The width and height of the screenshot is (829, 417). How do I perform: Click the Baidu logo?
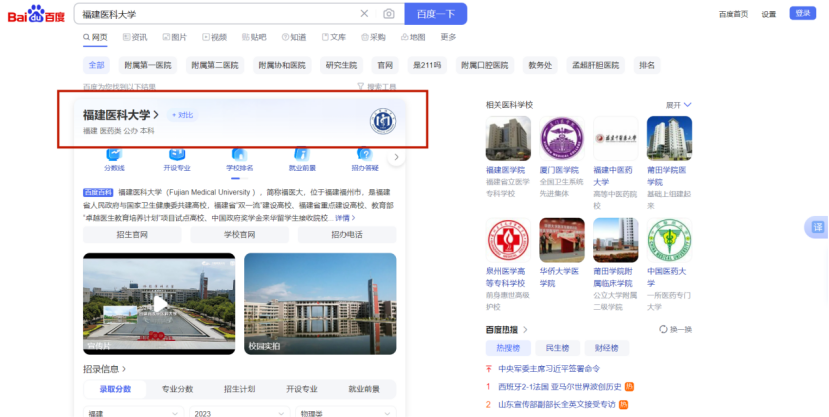(36, 14)
